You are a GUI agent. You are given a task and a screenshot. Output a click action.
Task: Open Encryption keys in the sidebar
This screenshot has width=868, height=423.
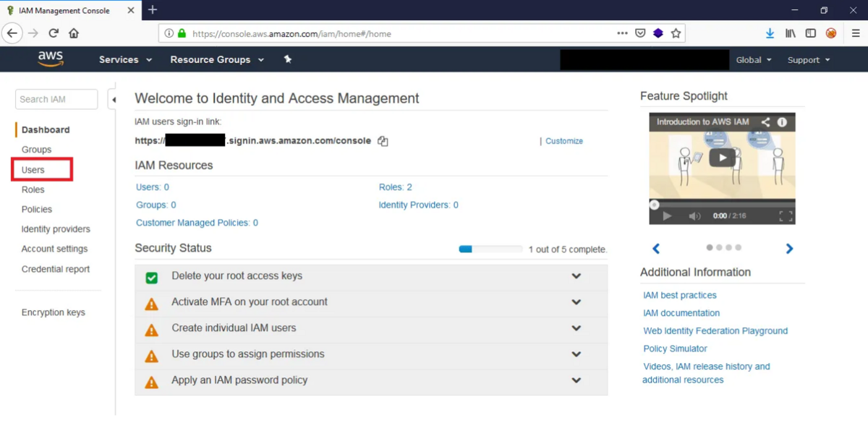pyautogui.click(x=54, y=312)
